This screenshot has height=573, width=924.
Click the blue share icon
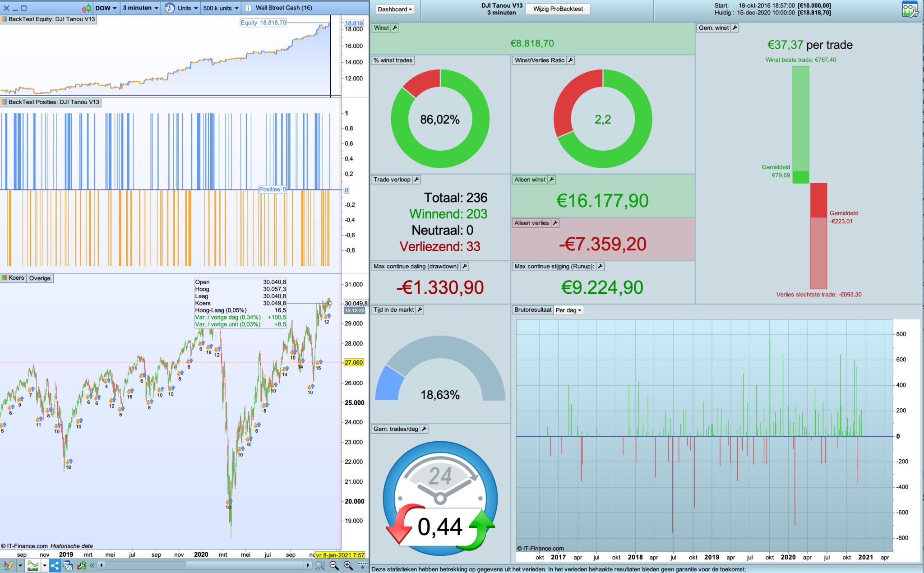point(55,565)
